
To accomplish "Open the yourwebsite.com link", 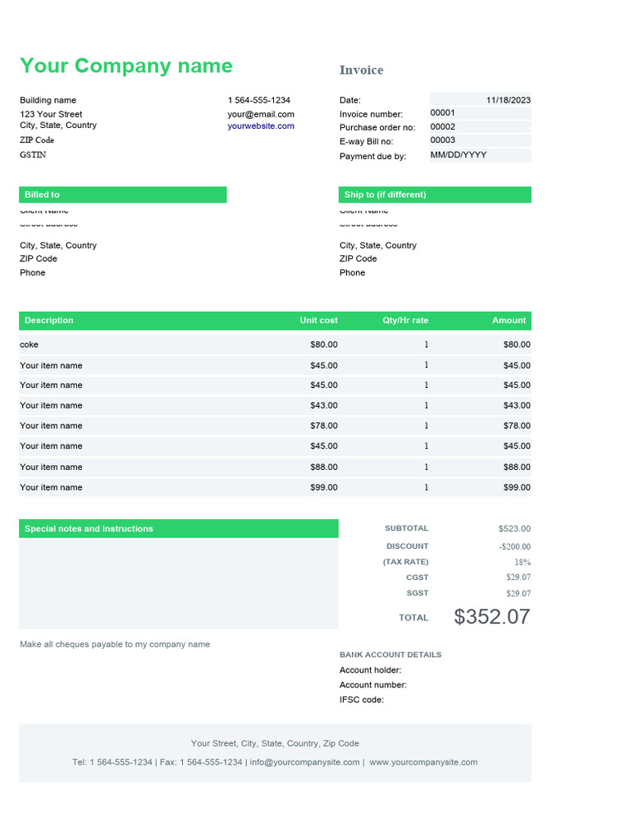I will (x=261, y=126).
